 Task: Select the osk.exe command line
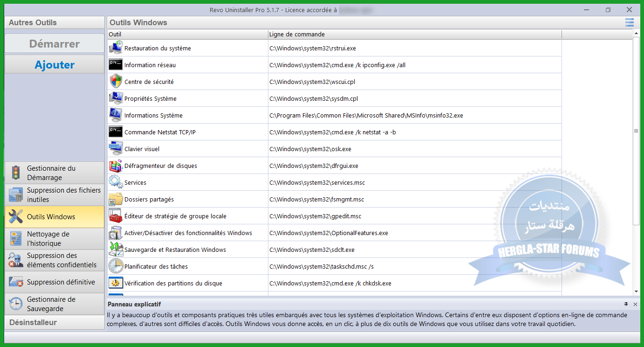310,149
